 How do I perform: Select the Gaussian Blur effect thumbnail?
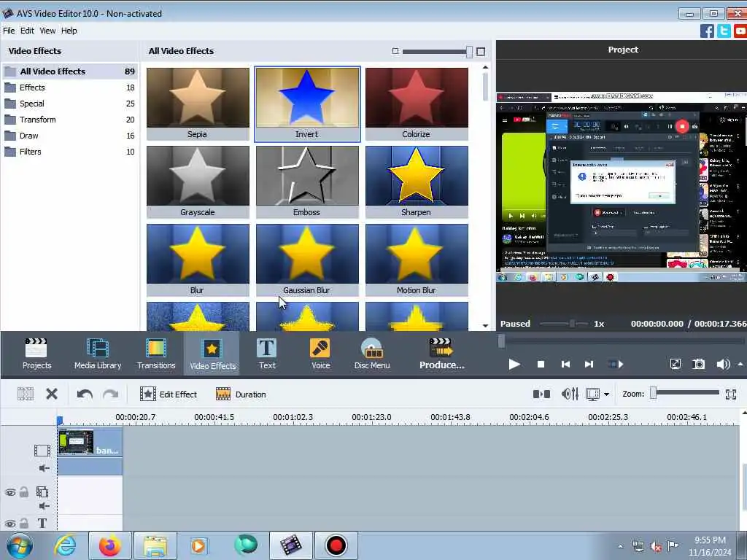click(x=307, y=260)
